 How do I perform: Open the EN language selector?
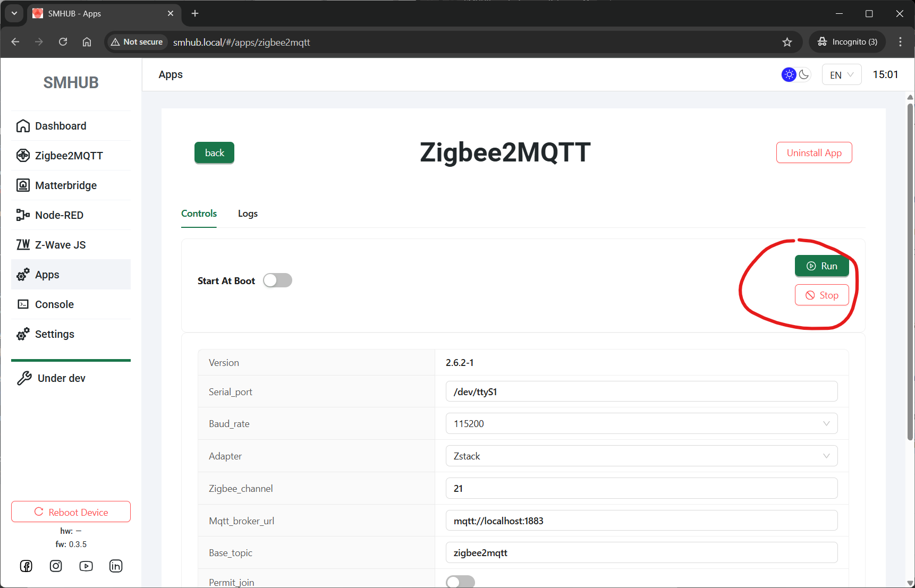click(841, 75)
